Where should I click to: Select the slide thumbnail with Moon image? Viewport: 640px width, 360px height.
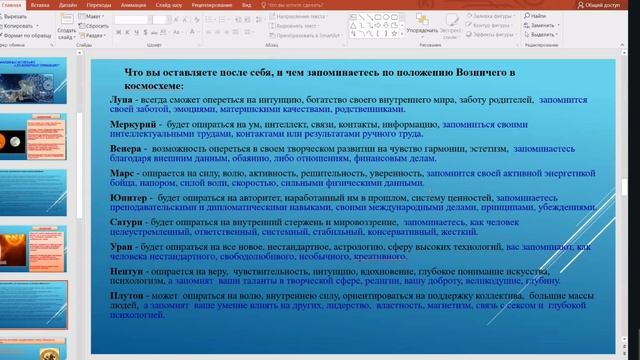33,137
